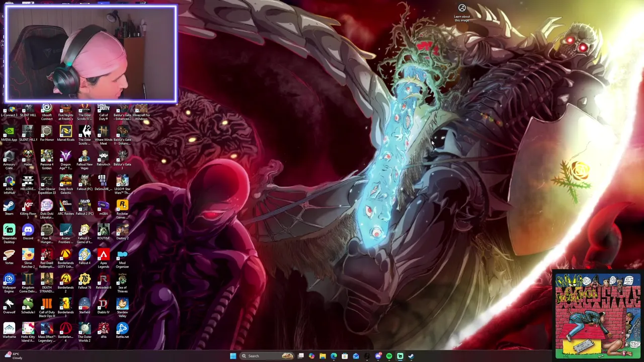This screenshot has width=644, height=362.
Task: Open the Mod Organizer shortcut
Action: tap(122, 259)
